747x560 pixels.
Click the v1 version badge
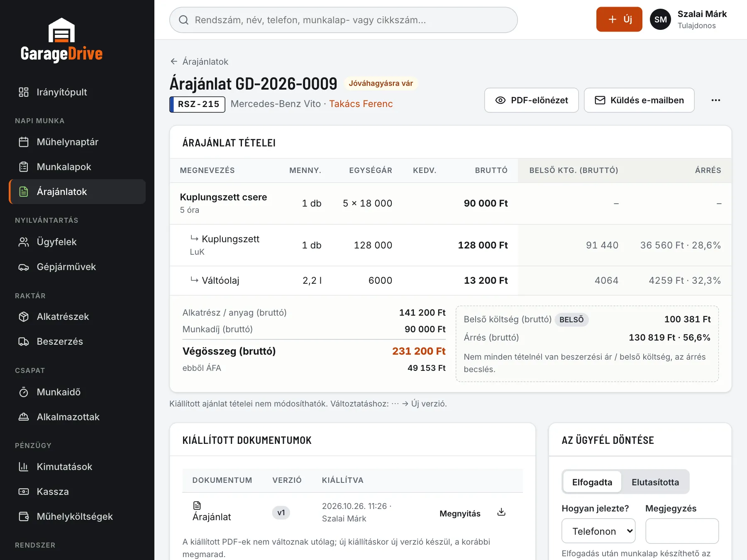(x=281, y=513)
